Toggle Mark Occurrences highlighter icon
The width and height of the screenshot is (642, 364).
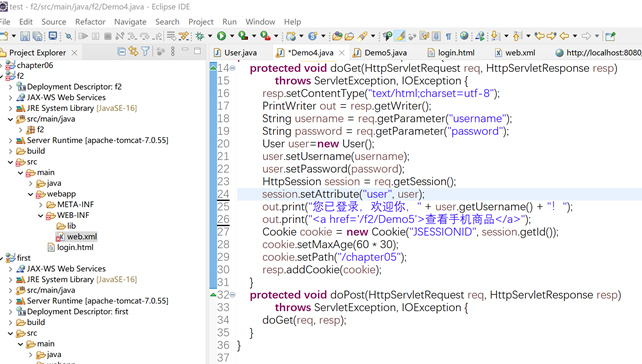tap(400, 36)
